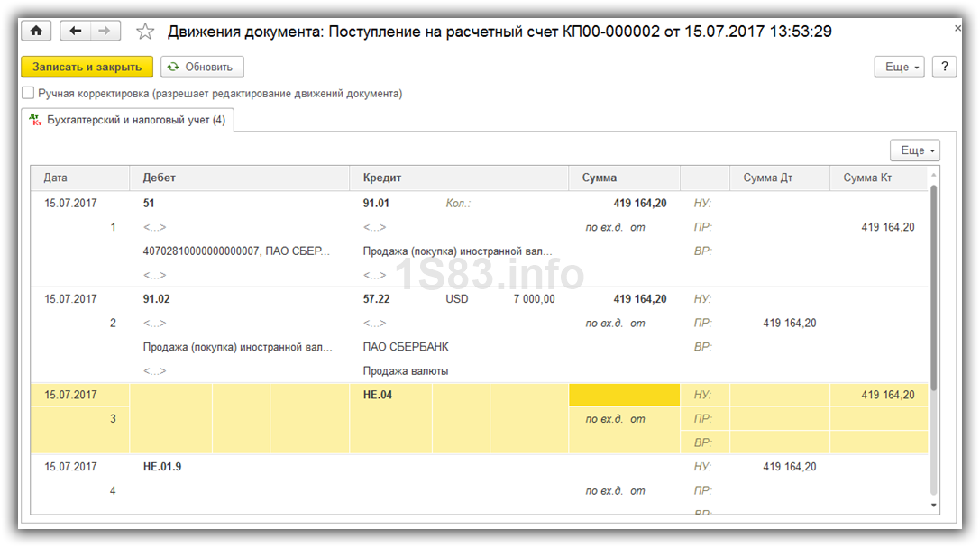Expand the table's Еще dropdown
This screenshot has height=547, width=980.
pyautogui.click(x=914, y=150)
